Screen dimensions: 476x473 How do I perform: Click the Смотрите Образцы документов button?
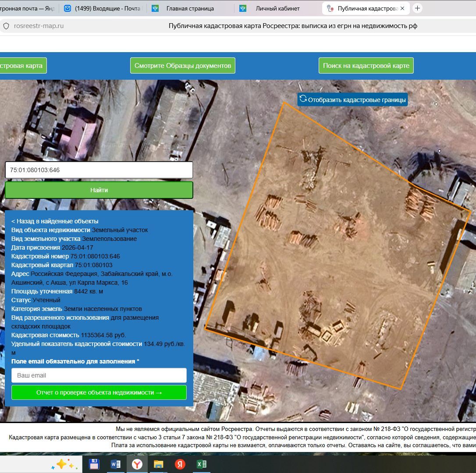point(183,66)
